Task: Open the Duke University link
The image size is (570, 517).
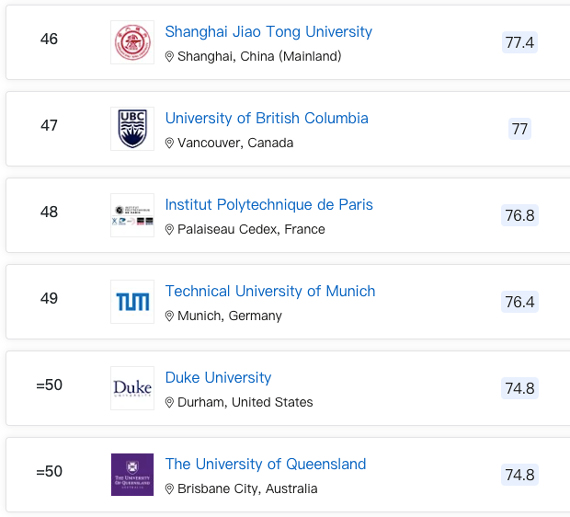Action: click(x=218, y=378)
